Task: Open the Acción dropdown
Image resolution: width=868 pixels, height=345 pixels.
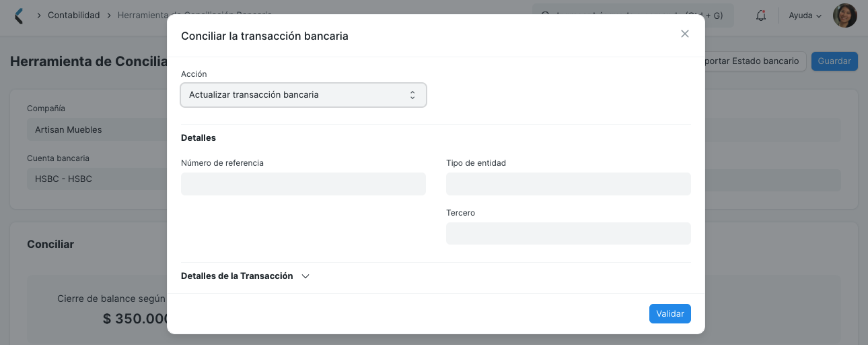Action: point(303,95)
